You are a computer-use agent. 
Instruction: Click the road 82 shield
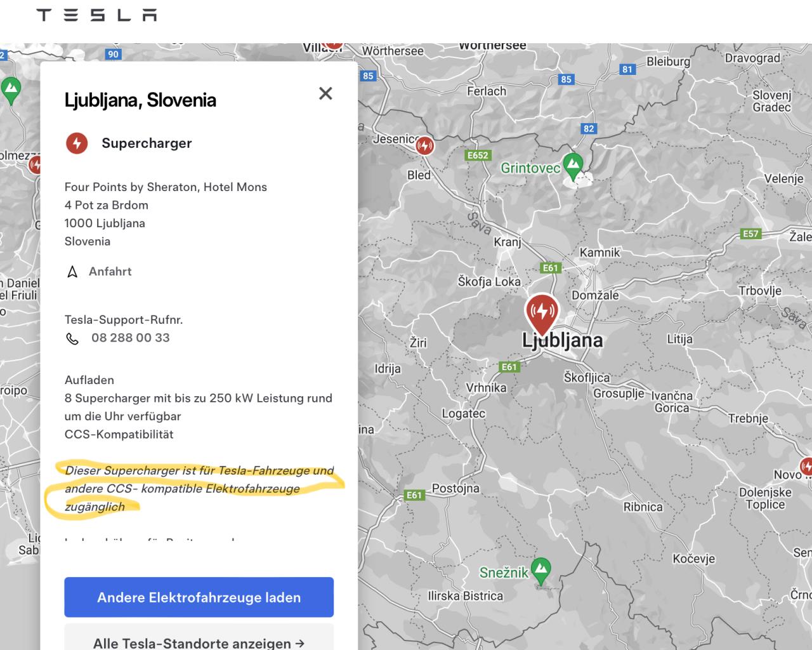[x=589, y=128]
